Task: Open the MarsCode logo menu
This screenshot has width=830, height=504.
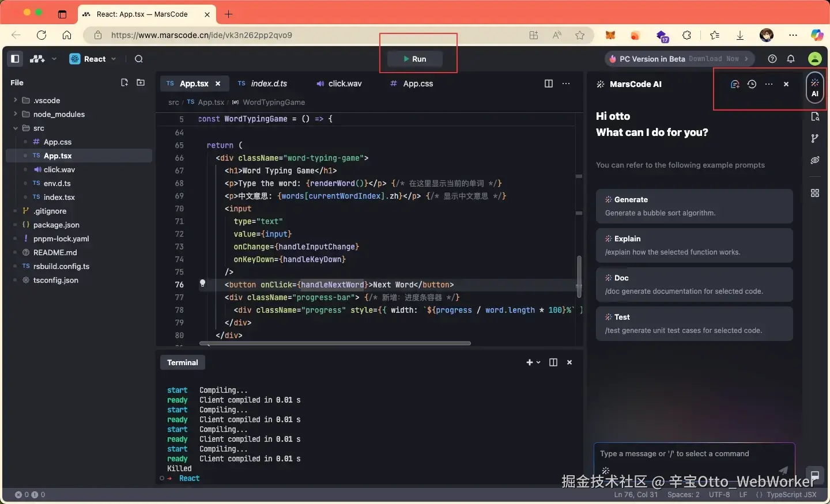Action: tap(43, 59)
